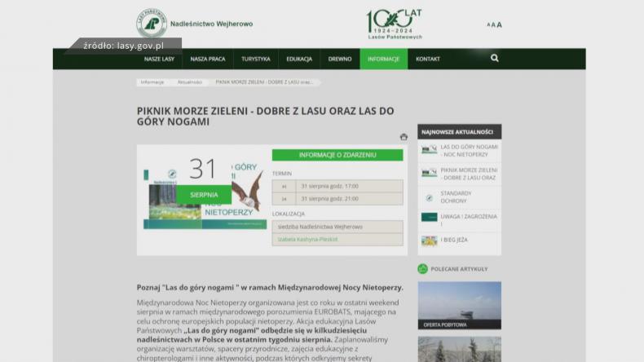Open the DREWNO menu
644x362 pixels.
pos(340,59)
